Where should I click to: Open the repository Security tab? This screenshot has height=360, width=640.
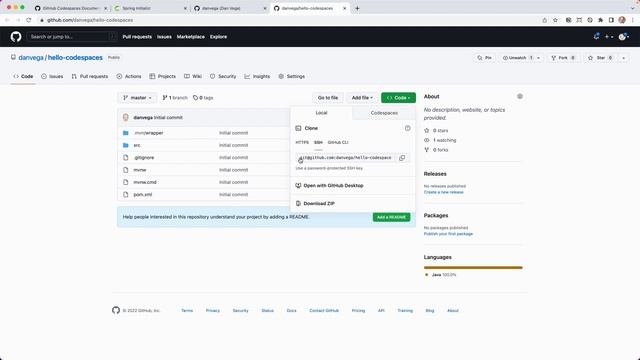tap(223, 76)
